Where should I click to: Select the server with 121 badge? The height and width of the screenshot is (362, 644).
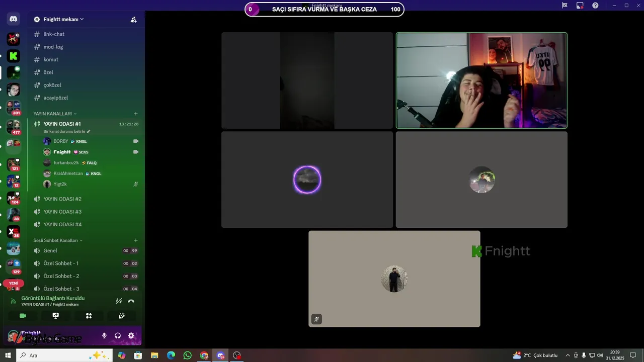click(13, 164)
